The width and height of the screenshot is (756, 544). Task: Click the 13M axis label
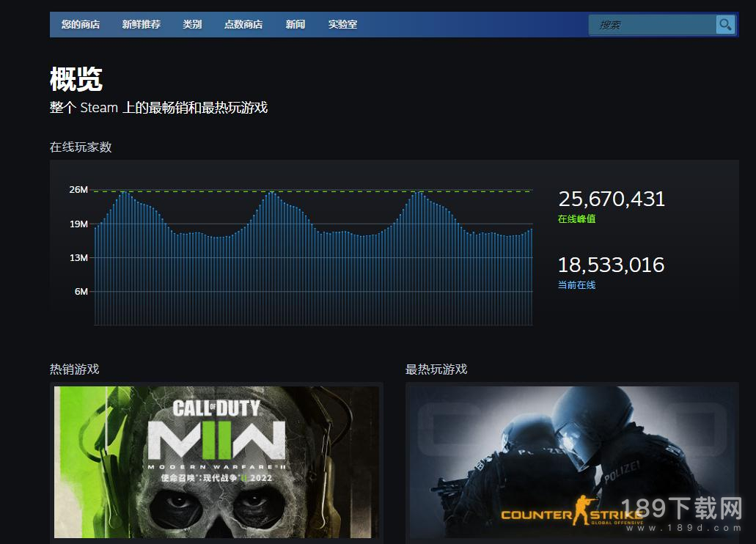point(79,257)
